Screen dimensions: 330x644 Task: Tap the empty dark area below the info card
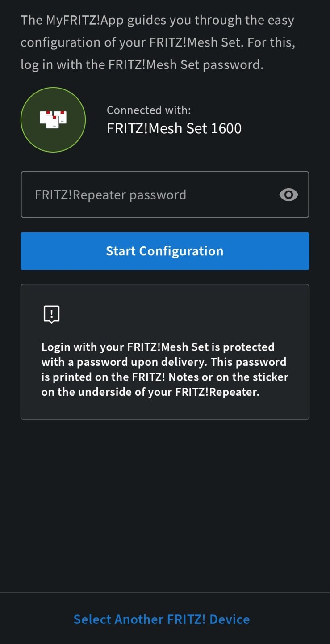(165, 505)
